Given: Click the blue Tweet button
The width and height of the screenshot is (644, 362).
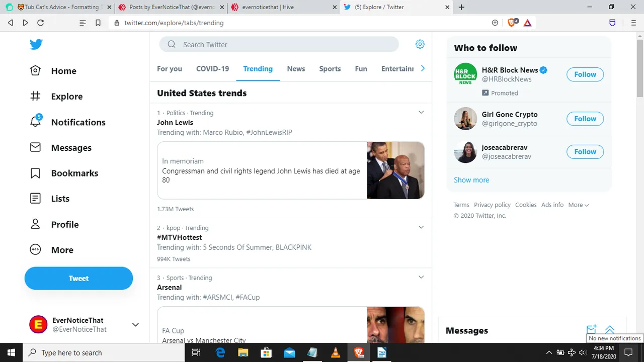Looking at the screenshot, I should [78, 278].
